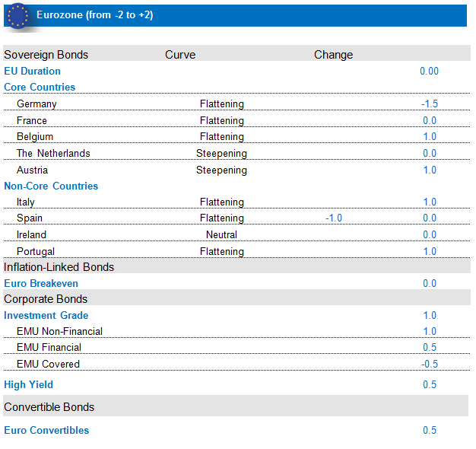Select Germany's -1.5 value
476x449 pixels.
pos(430,104)
